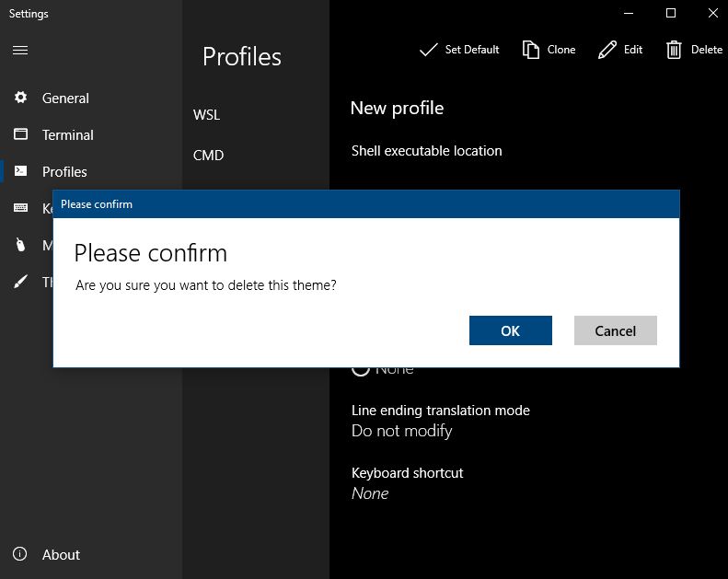Click the paintbrush themes icon
Screen dimensions: 728x579
[20, 281]
